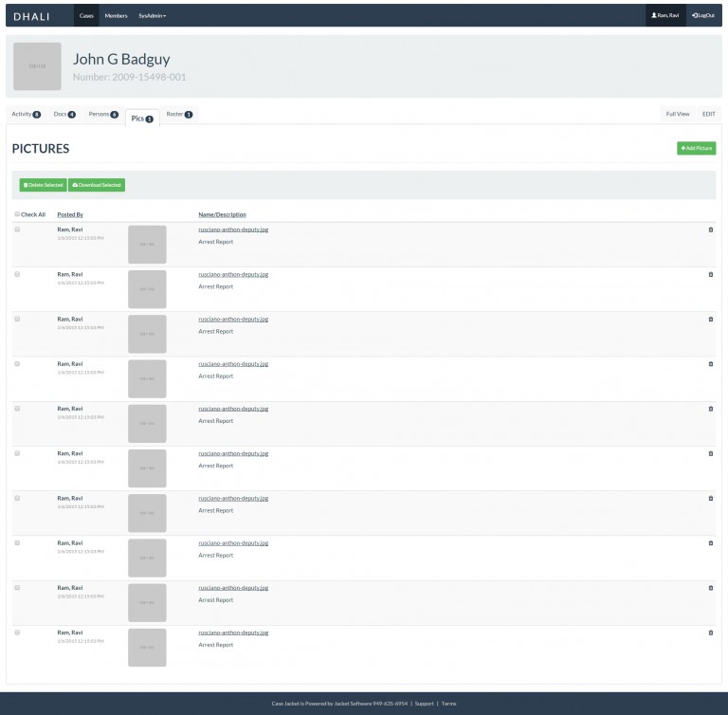Screen dimensions: 728x715
Task: Open the first picture's thumbnail
Action: 147,244
